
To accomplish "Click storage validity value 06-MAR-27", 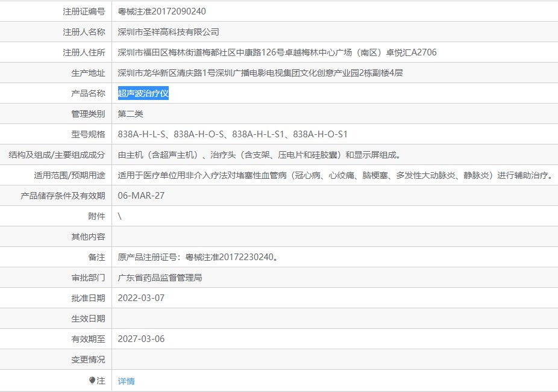I will [x=141, y=196].
